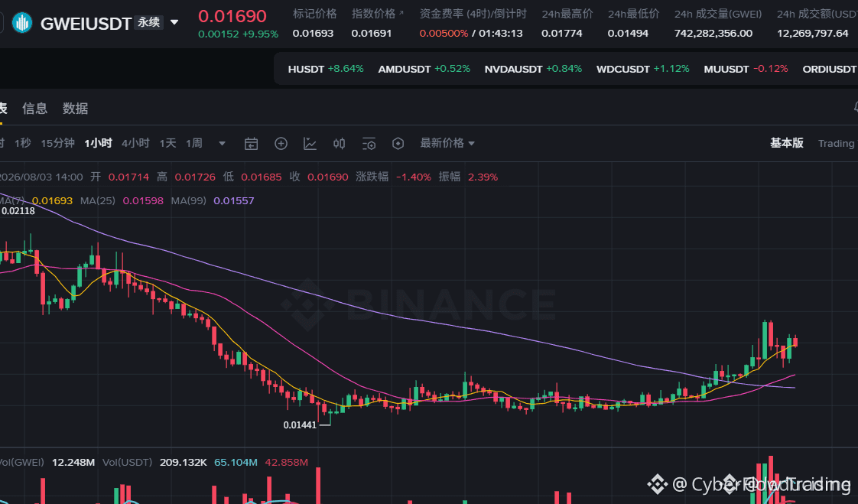Click the 24h high value 0.01774
The image size is (858, 504).
(561, 34)
